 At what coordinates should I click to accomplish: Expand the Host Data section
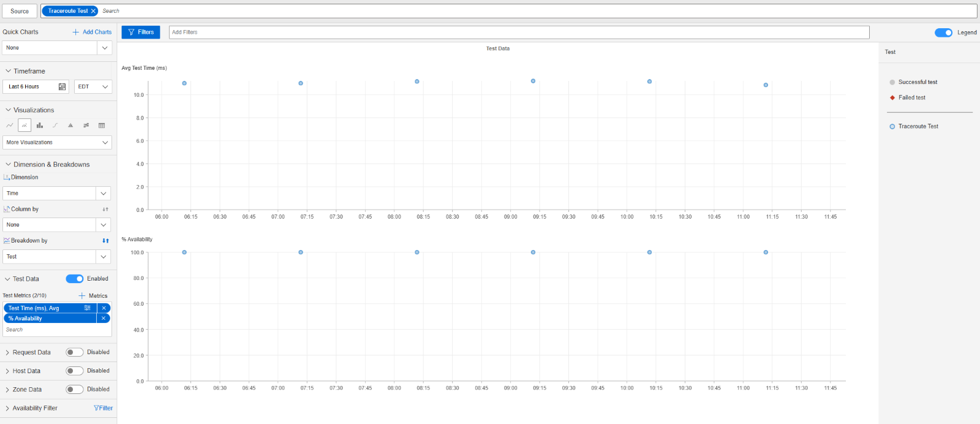coord(7,371)
